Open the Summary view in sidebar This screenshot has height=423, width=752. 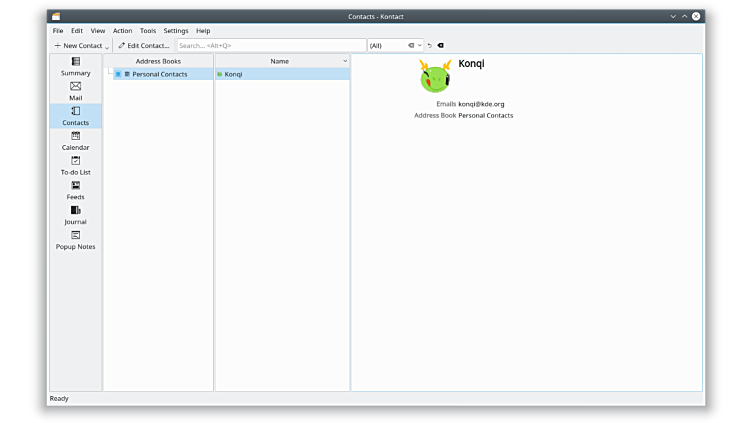tap(75, 66)
